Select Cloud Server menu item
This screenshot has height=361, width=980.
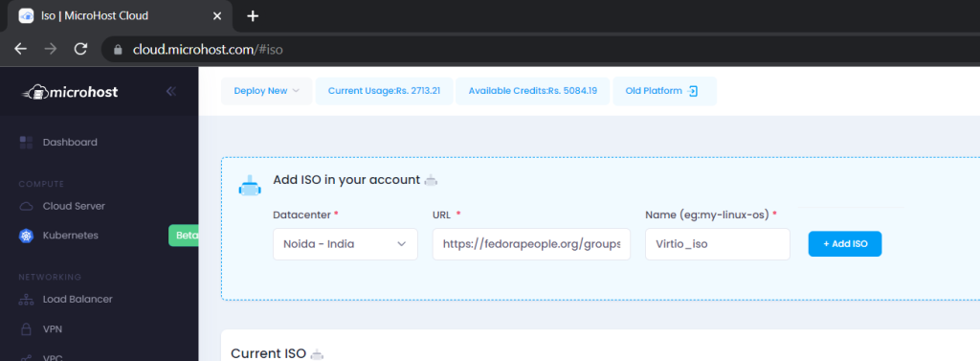74,206
